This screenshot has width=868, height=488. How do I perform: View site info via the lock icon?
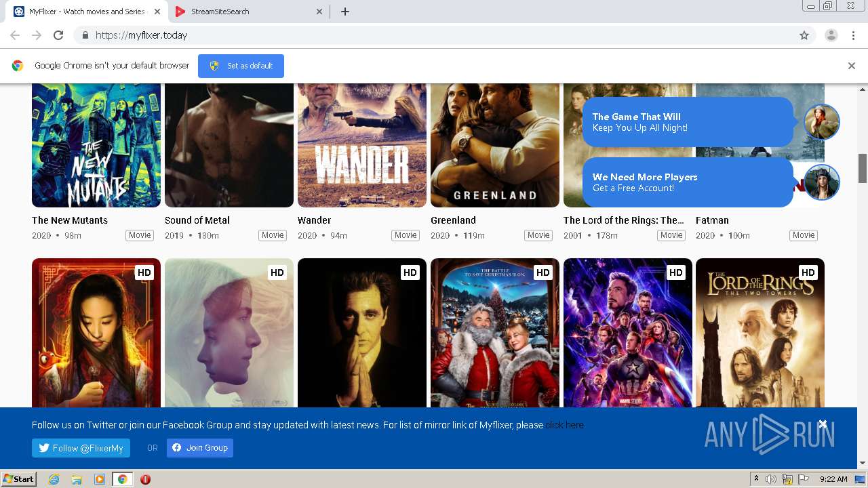(85, 35)
